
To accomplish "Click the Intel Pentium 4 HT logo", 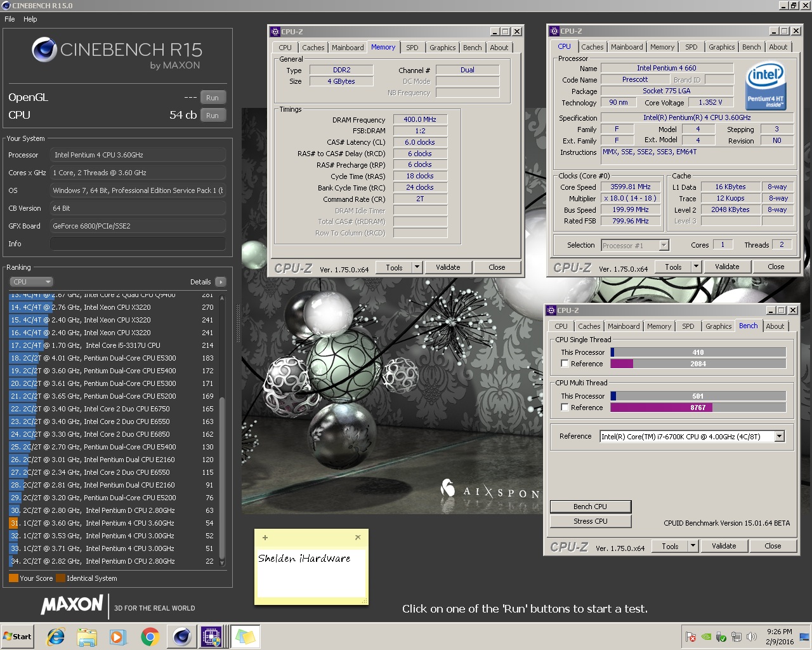I will point(766,86).
